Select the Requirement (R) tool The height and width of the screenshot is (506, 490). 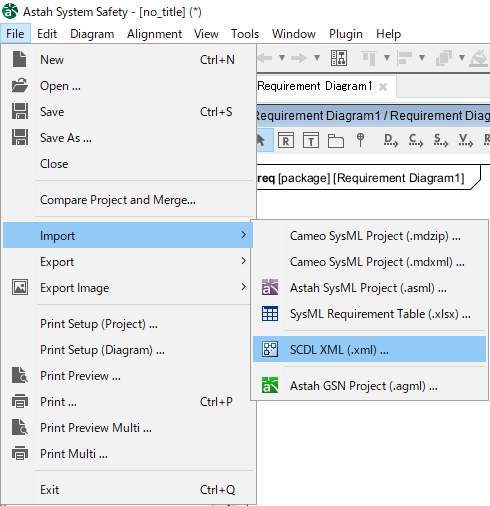[x=286, y=140]
